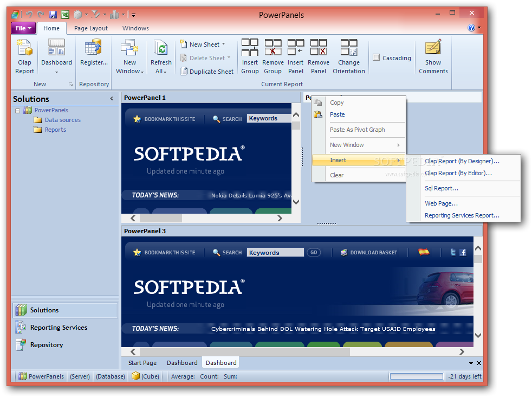
Task: Click the Show Comments icon
Action: 433,47
